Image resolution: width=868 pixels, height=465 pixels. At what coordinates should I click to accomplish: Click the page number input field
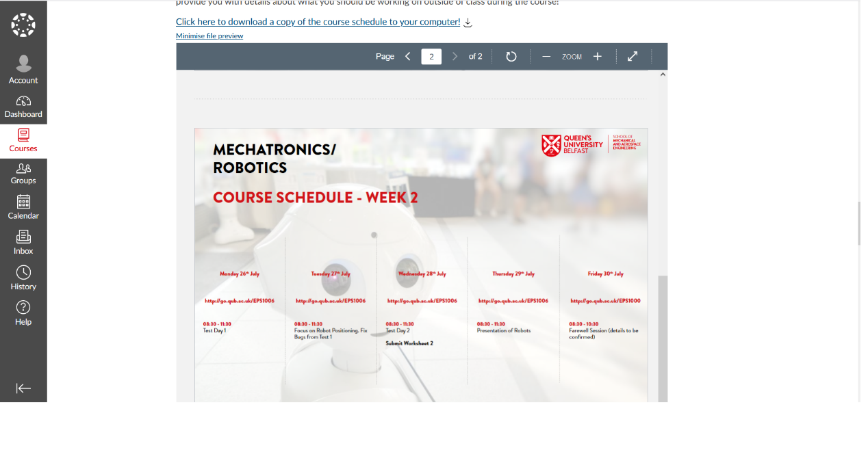[x=431, y=57]
